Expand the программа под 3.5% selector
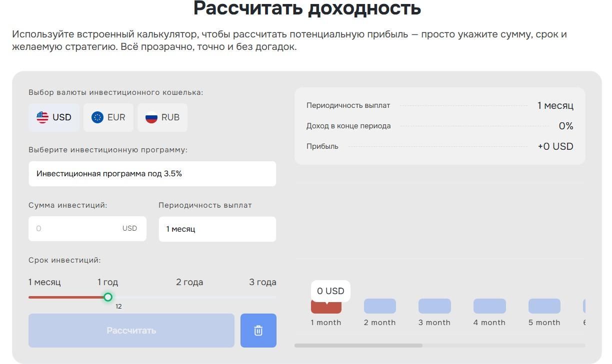612x364 pixels. click(x=152, y=174)
